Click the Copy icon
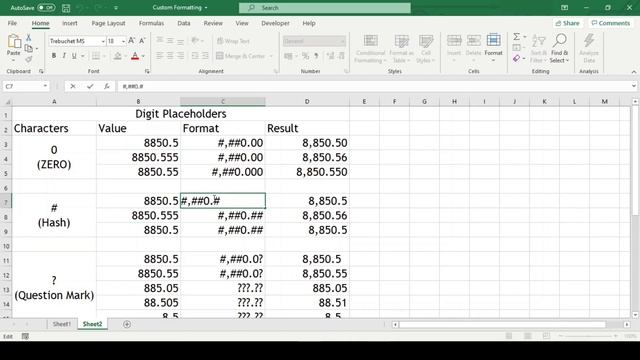This screenshot has width=640, height=360. 29,49
